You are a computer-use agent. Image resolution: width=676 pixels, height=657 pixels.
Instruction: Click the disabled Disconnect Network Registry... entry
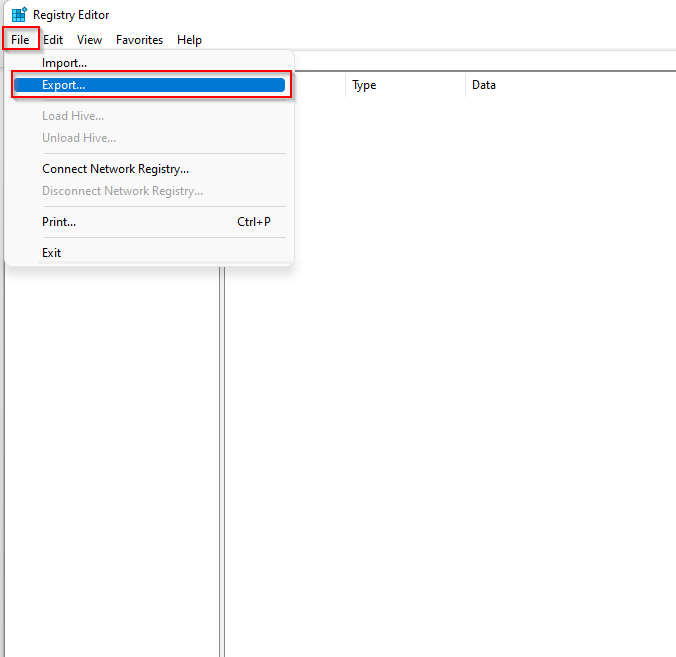click(x=122, y=191)
